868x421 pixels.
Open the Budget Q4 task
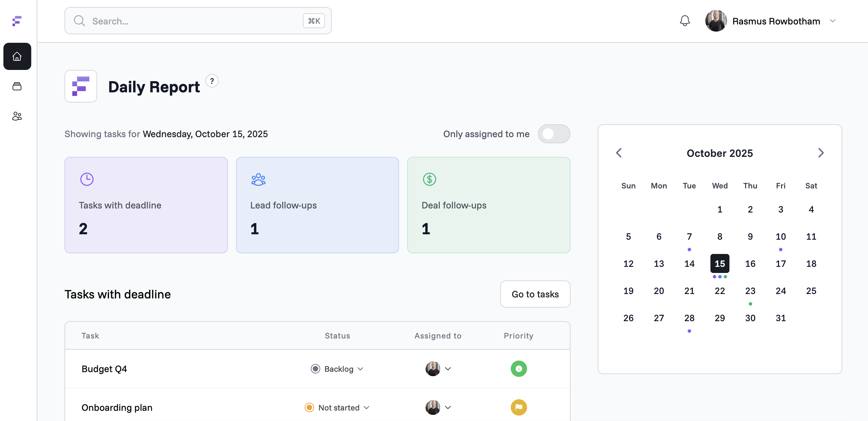point(104,369)
